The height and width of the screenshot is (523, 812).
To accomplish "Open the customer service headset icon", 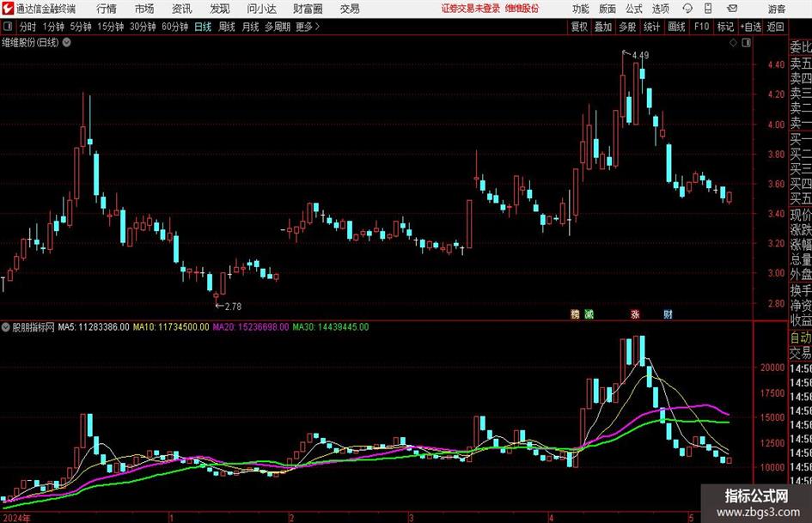I will coord(687,9).
